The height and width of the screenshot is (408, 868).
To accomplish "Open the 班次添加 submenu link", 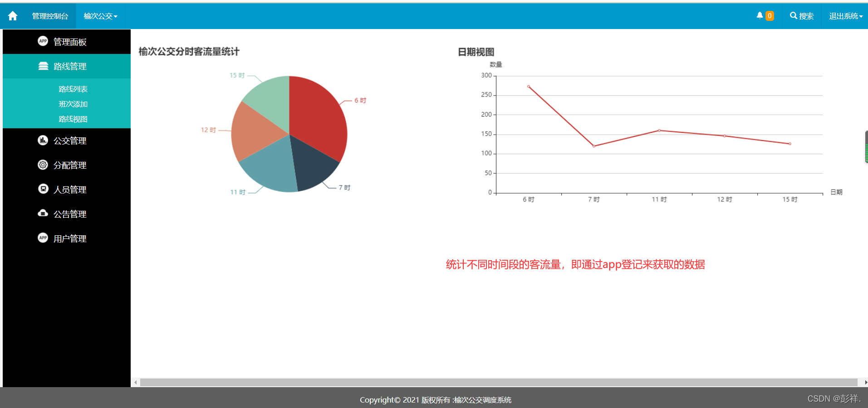I will (x=73, y=104).
